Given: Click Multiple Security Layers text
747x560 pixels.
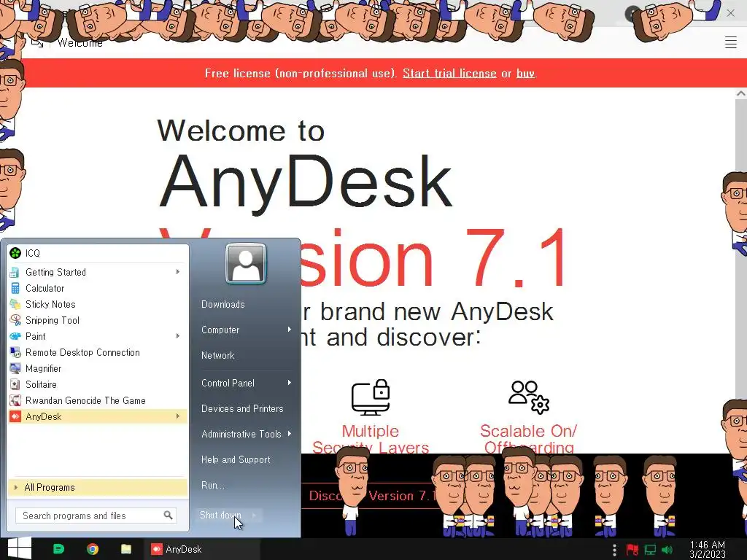Looking at the screenshot, I should click(371, 438).
